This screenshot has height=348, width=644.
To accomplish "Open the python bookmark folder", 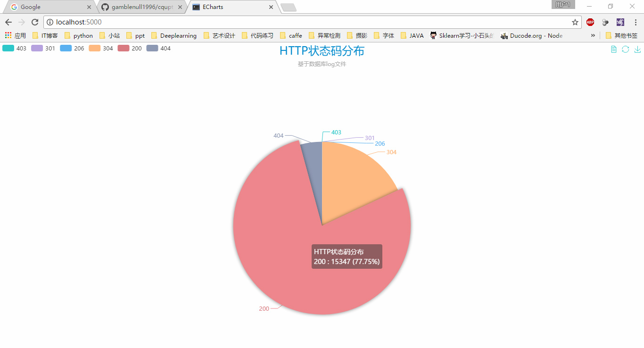I will tap(79, 35).
